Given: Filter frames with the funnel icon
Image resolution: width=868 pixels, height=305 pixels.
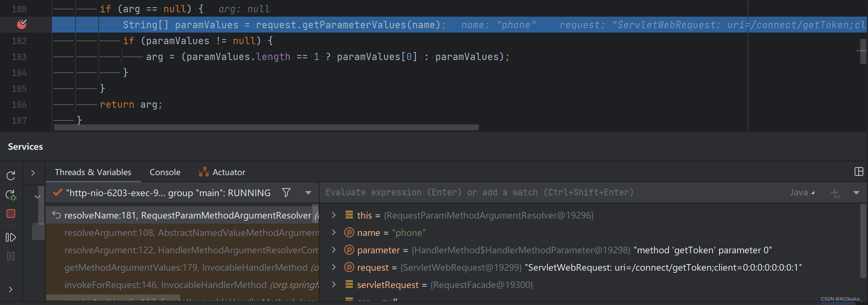Looking at the screenshot, I should coord(286,192).
